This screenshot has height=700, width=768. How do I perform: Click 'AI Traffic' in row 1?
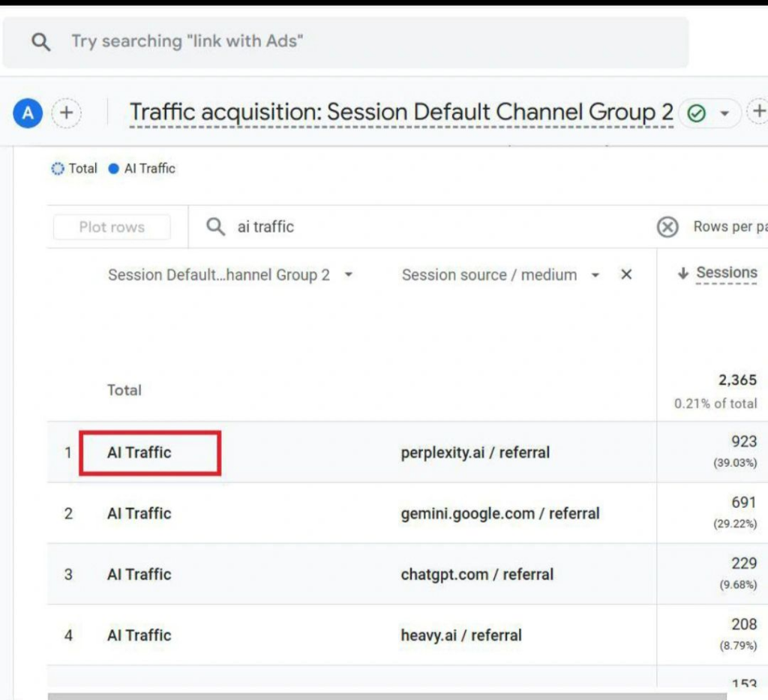click(x=139, y=452)
